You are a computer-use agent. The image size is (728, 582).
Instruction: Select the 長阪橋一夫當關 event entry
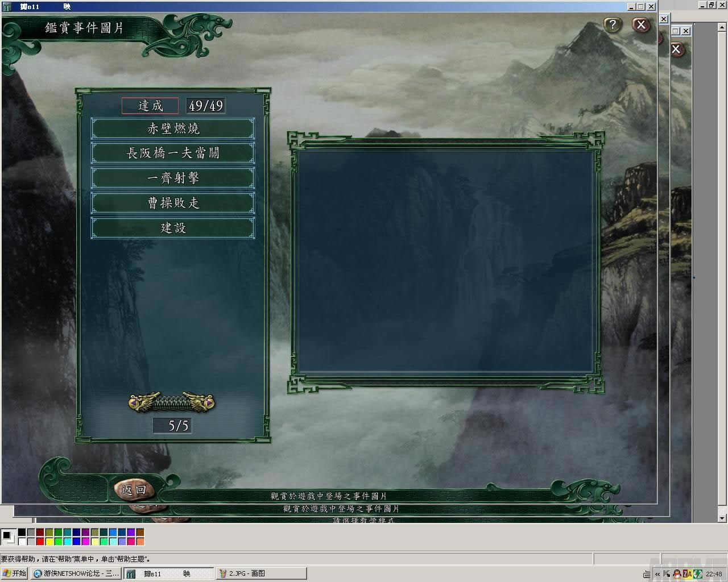pyautogui.click(x=173, y=153)
